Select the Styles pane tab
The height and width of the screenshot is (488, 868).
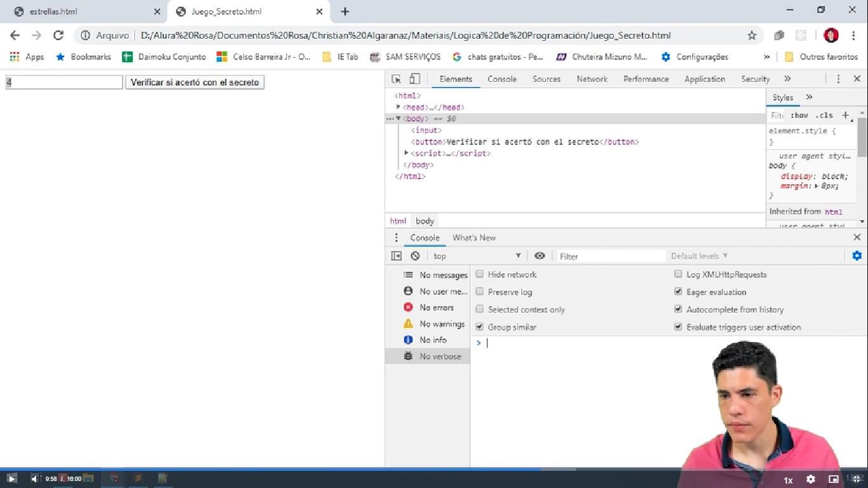click(783, 97)
